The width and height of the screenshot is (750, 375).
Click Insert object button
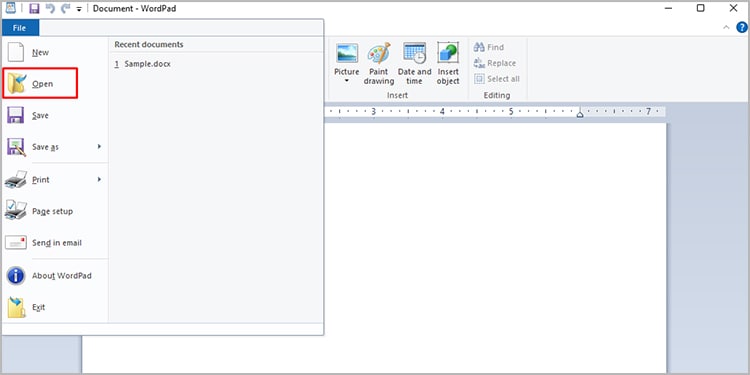click(x=448, y=64)
